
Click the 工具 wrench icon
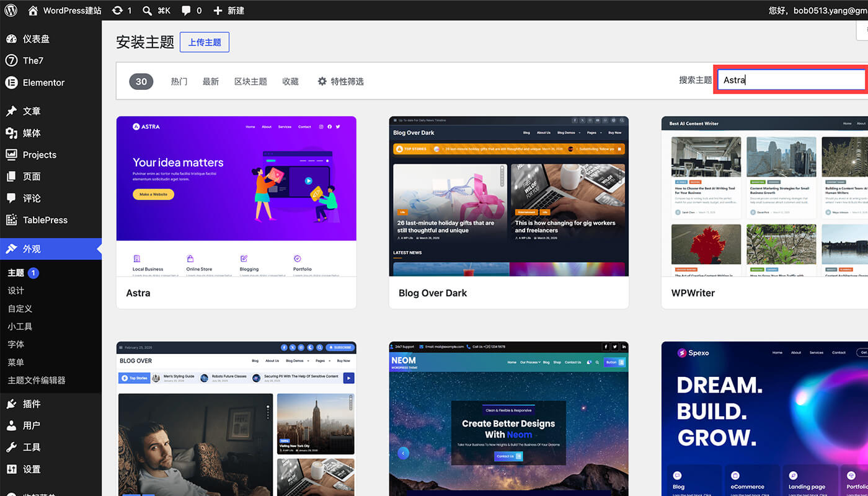[11, 447]
